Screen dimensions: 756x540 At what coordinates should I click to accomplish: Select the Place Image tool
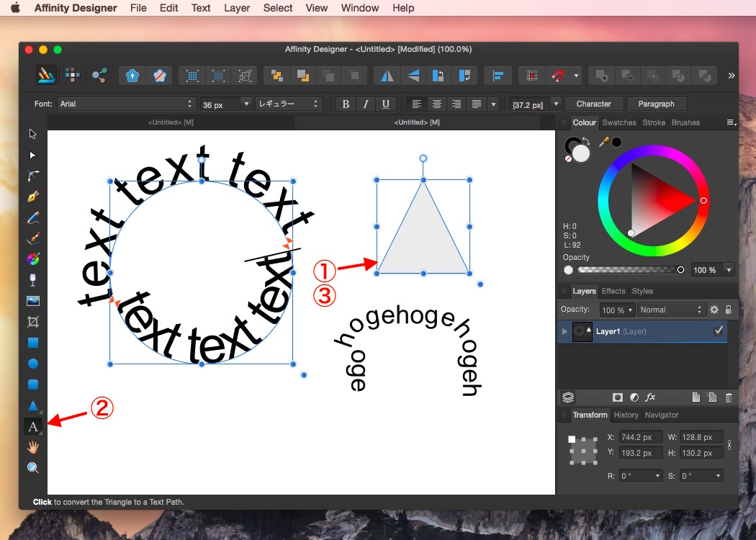[x=33, y=301]
